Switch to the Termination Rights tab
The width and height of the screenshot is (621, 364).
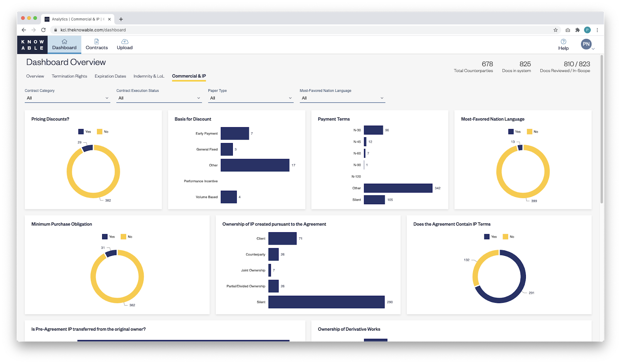point(69,76)
